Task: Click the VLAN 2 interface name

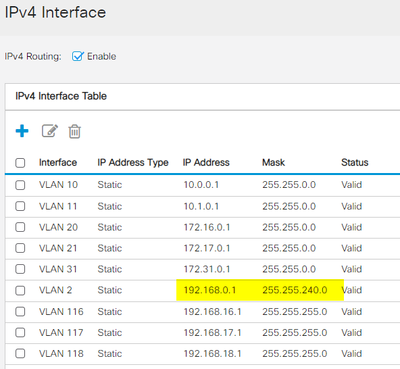Action: (x=55, y=290)
